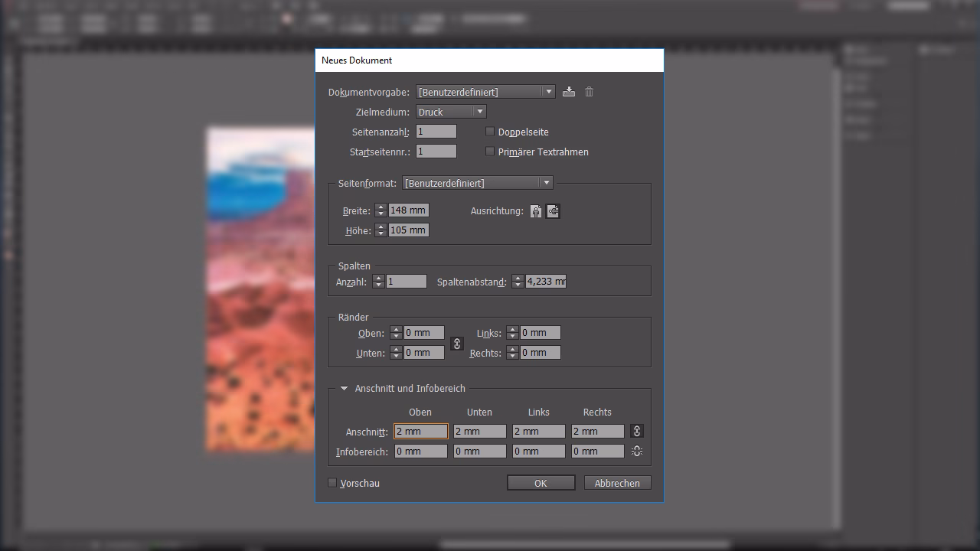This screenshot has width=980, height=551.
Task: Link the Infobereich values via broken-chain icon
Action: [x=636, y=451]
